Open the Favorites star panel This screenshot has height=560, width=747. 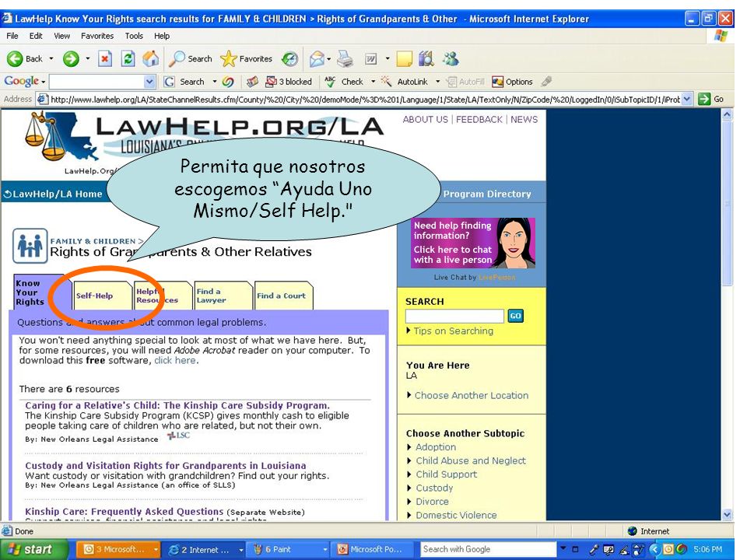tap(247, 58)
